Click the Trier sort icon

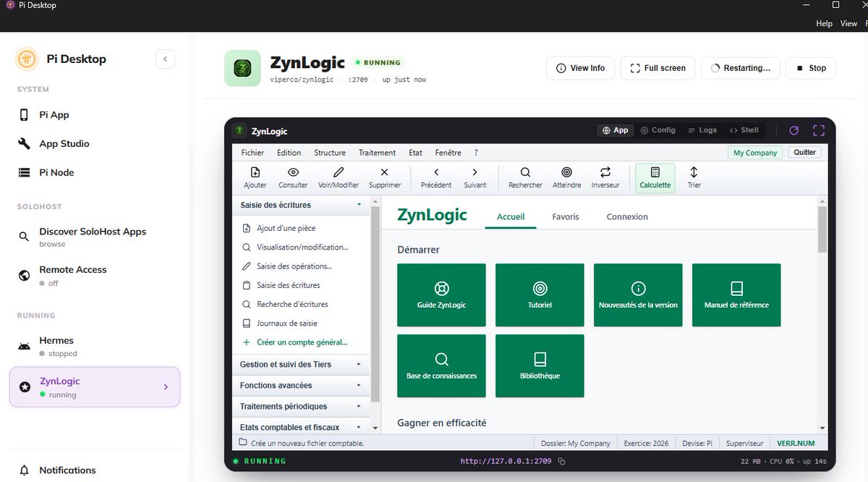[694, 172]
